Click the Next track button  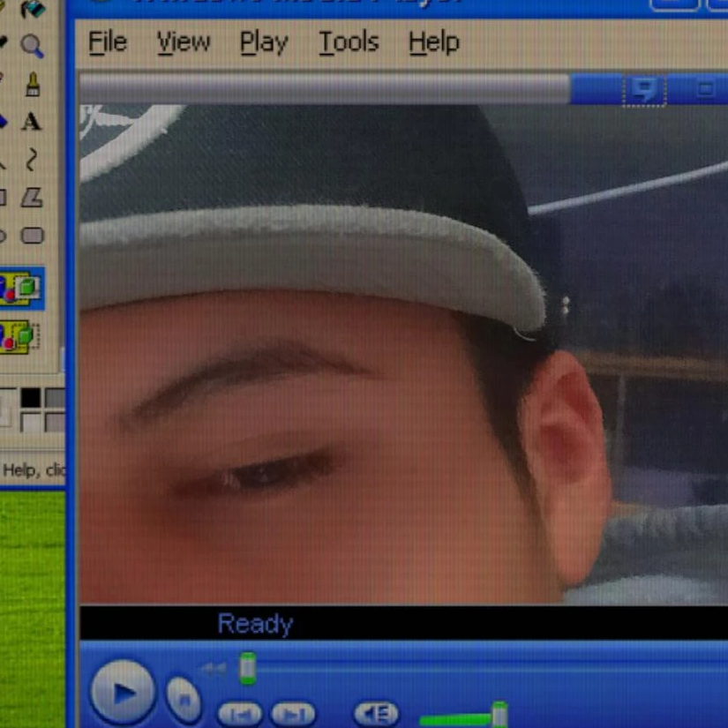click(x=293, y=714)
